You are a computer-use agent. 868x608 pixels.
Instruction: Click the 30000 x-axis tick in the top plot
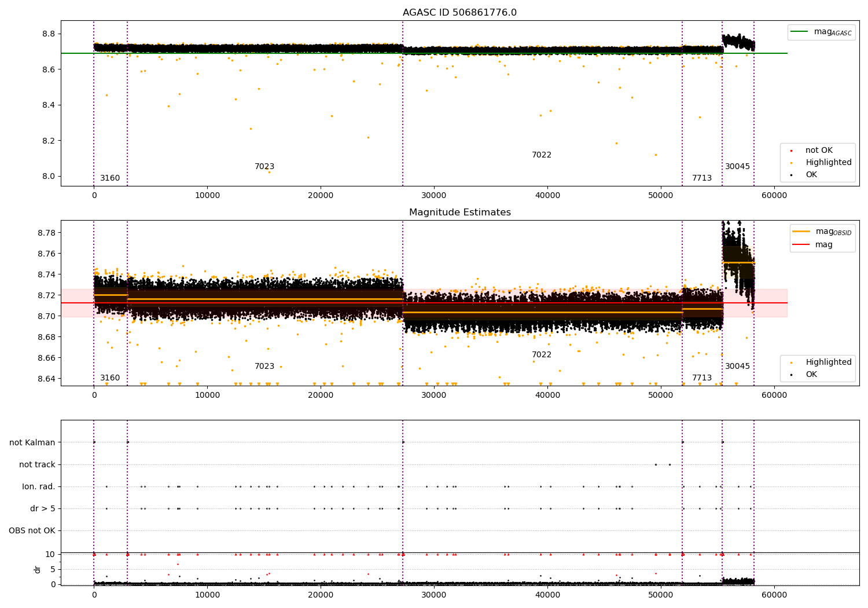[434, 196]
